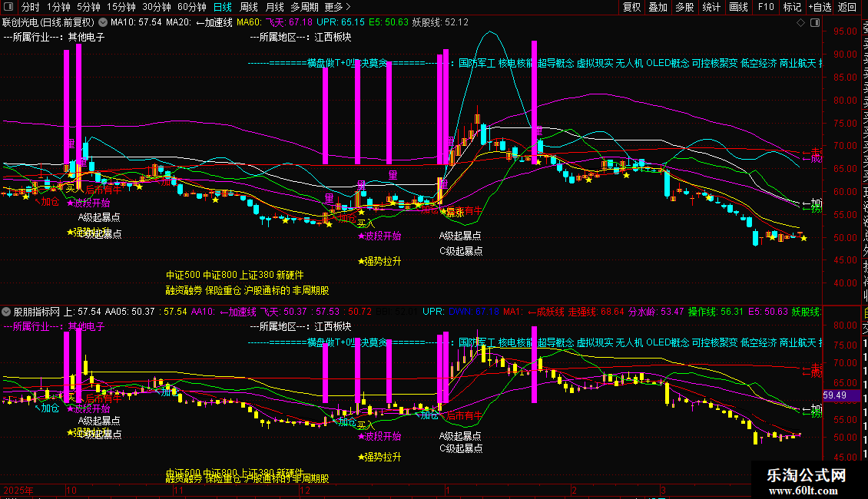
Task: Click the 飞天: 67.18 indicator value
Action: (x=289, y=23)
